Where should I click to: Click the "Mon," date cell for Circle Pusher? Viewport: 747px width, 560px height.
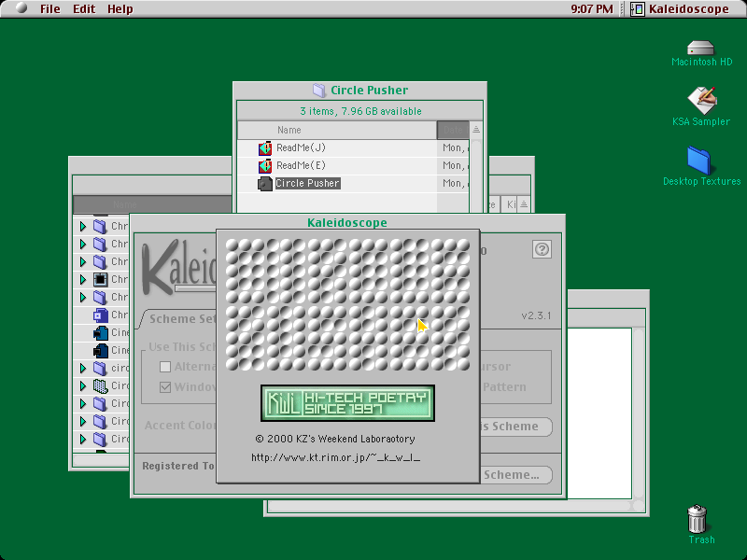tap(453, 183)
